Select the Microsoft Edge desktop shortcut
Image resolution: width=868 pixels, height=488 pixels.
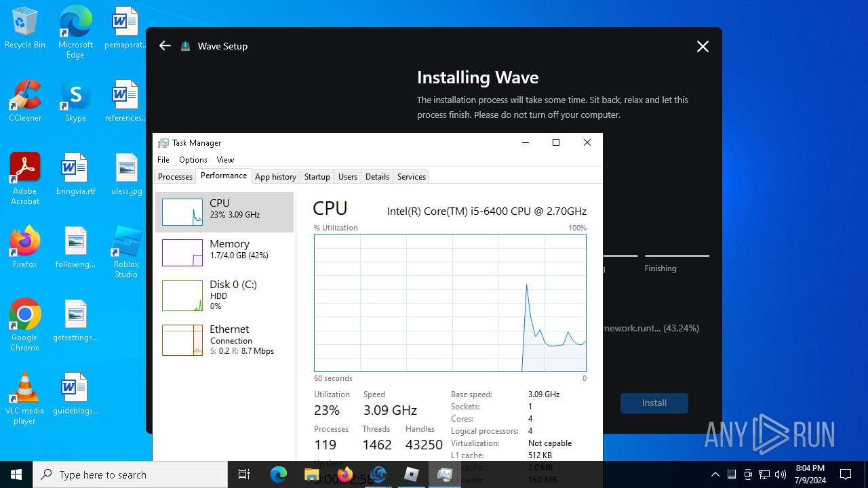(x=75, y=33)
